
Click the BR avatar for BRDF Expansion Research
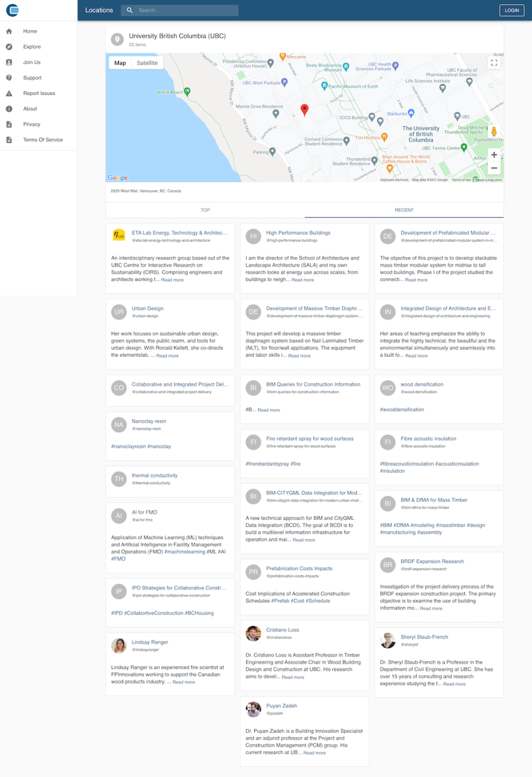pyautogui.click(x=388, y=565)
